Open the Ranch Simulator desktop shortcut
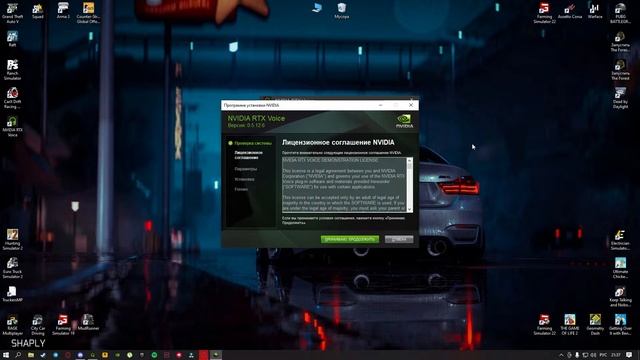This screenshot has height=360, width=640. (x=12, y=70)
